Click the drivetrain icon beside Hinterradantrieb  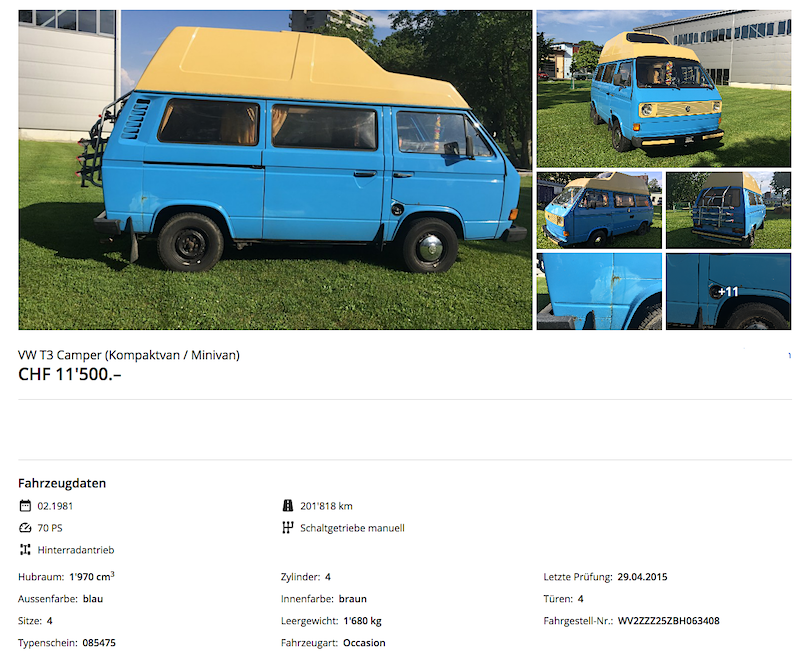click(25, 550)
